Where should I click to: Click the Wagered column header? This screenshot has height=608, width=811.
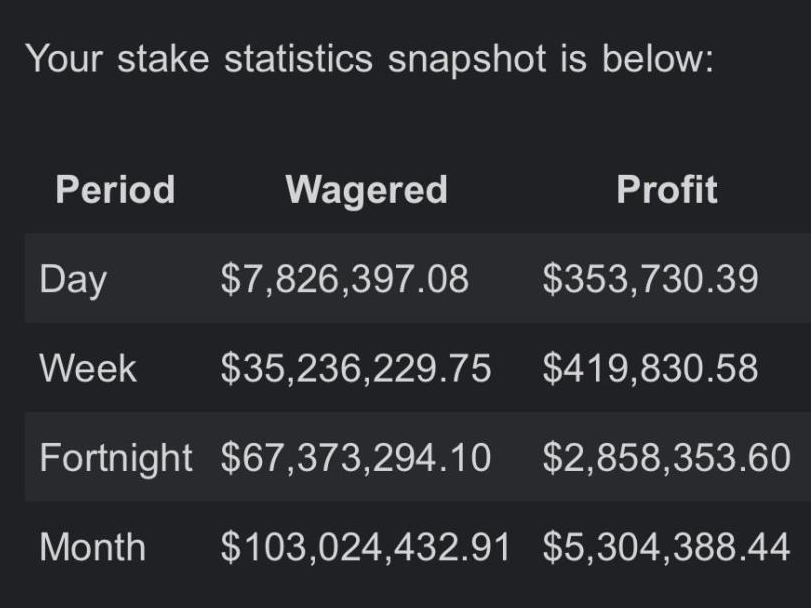(x=367, y=190)
